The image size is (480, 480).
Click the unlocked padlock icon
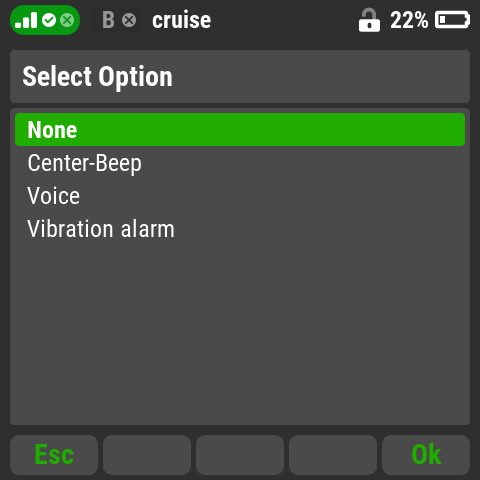click(369, 20)
